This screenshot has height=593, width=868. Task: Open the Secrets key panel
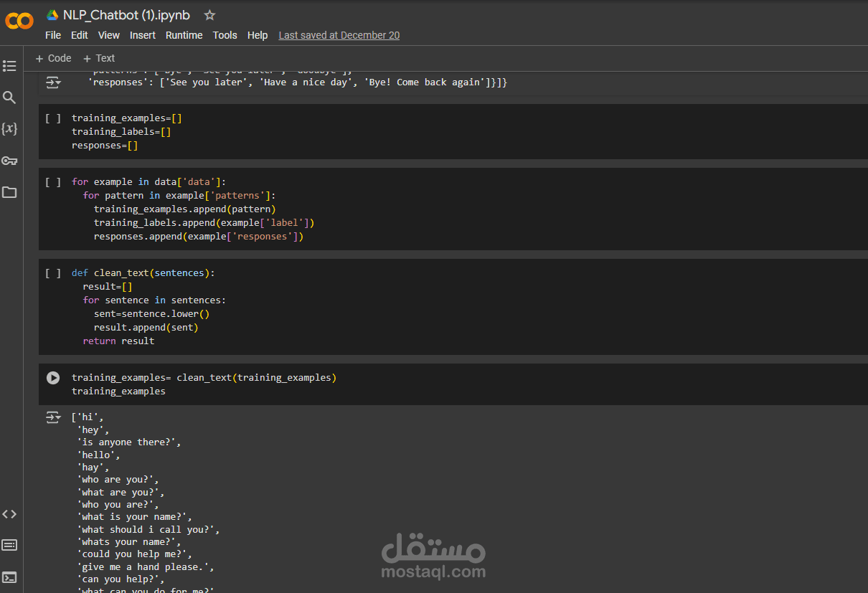coord(9,161)
